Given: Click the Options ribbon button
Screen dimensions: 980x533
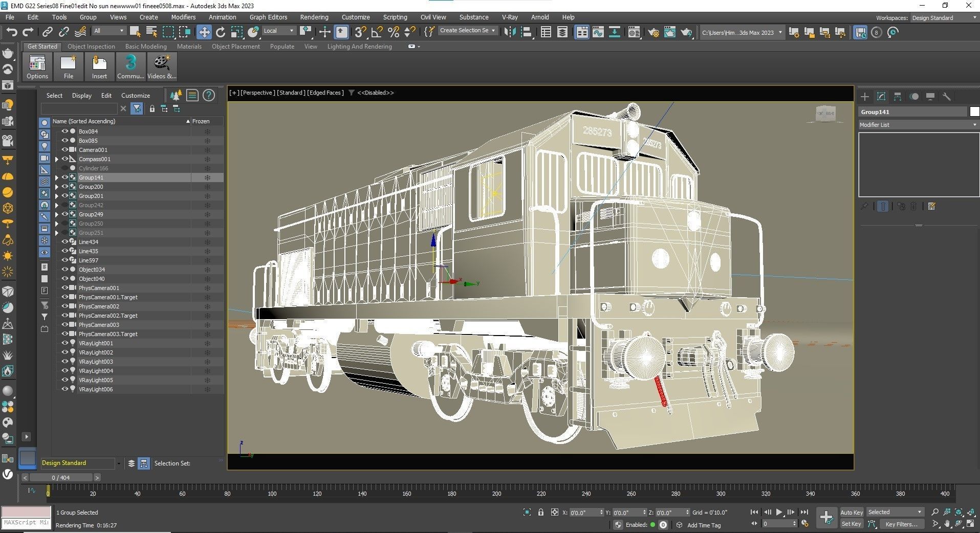Looking at the screenshot, I should tap(37, 67).
